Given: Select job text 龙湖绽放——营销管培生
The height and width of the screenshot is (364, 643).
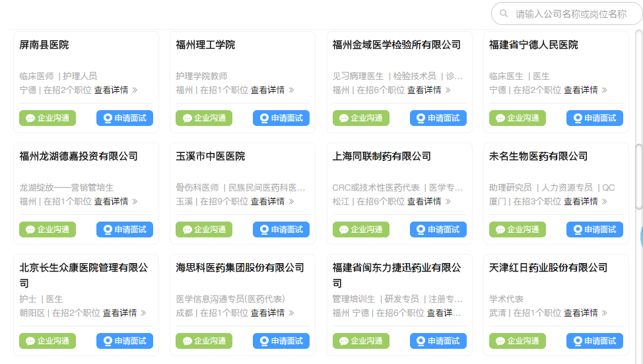Looking at the screenshot, I should [67, 187].
